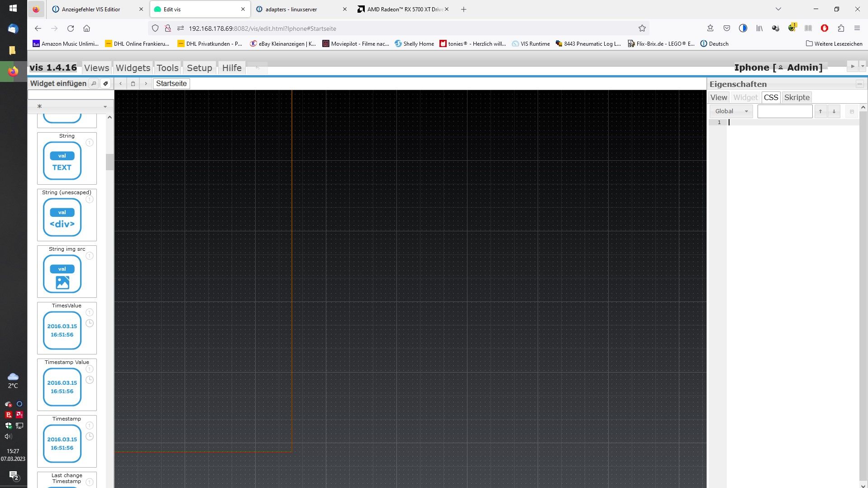The image size is (868, 488).
Task: Select the Startseite view button
Action: [x=171, y=83]
